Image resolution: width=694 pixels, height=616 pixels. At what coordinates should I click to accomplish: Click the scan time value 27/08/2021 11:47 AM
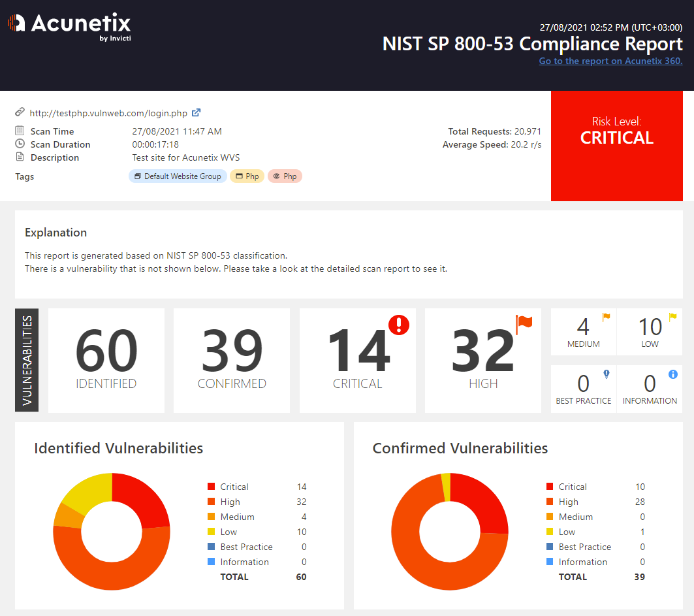(x=177, y=131)
